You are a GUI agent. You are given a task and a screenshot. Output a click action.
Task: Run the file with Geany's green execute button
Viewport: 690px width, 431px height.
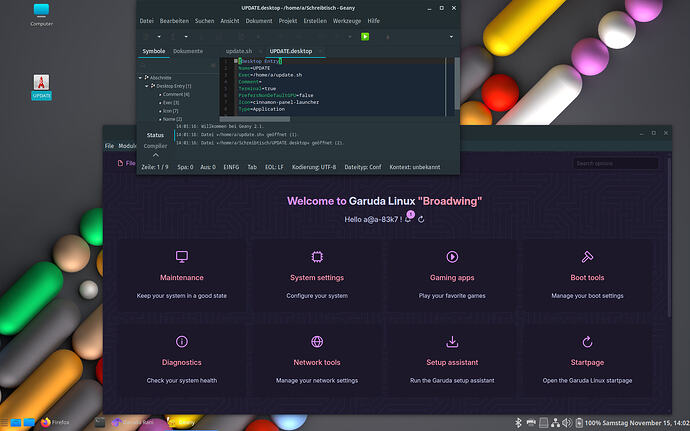[365, 36]
